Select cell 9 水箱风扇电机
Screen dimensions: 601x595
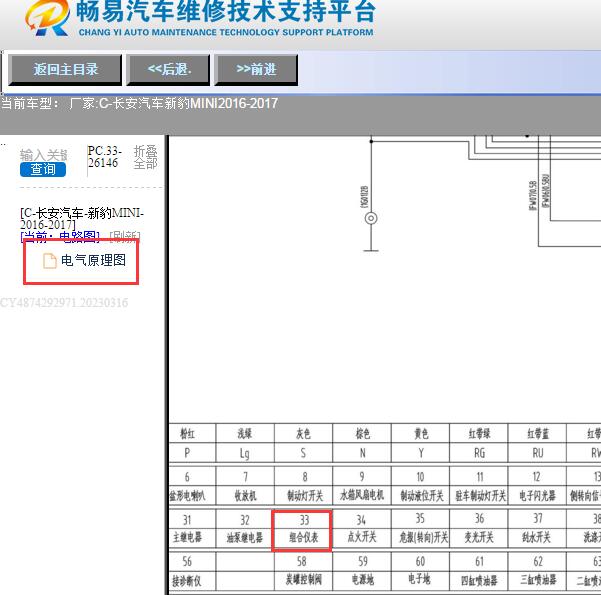(362, 486)
